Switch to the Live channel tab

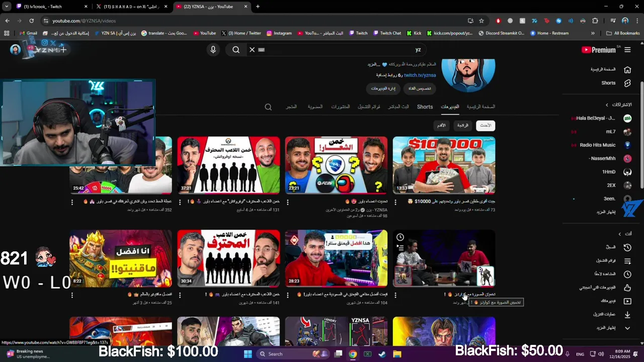[398, 107]
